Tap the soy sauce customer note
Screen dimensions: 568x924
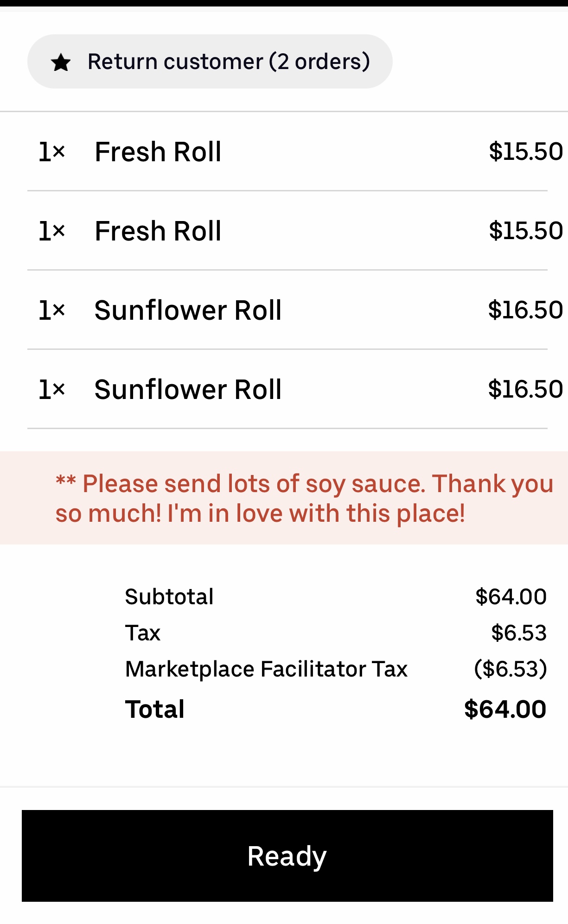pyautogui.click(x=304, y=498)
